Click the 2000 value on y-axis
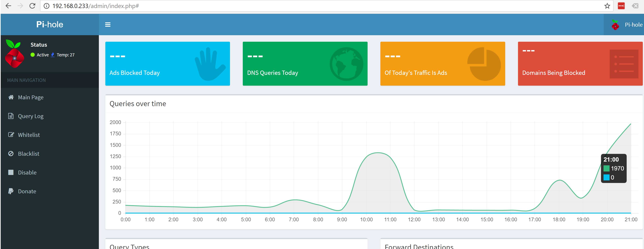Viewport: 644px width, 249px height. tap(115, 122)
